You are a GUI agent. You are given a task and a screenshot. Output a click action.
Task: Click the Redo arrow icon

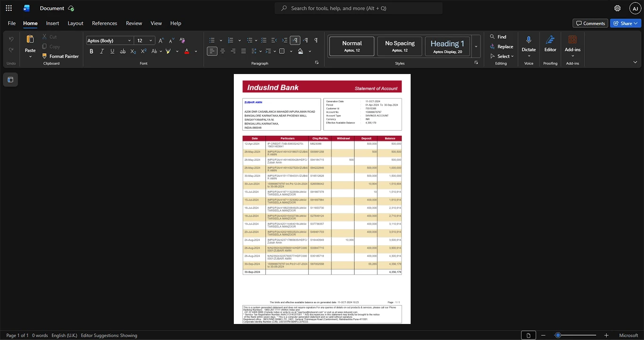pyautogui.click(x=11, y=50)
